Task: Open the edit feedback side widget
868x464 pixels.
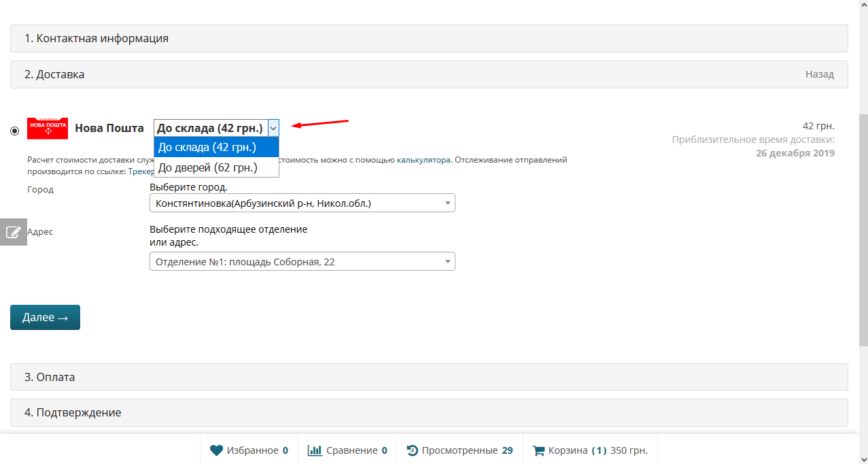Action: pos(13,232)
